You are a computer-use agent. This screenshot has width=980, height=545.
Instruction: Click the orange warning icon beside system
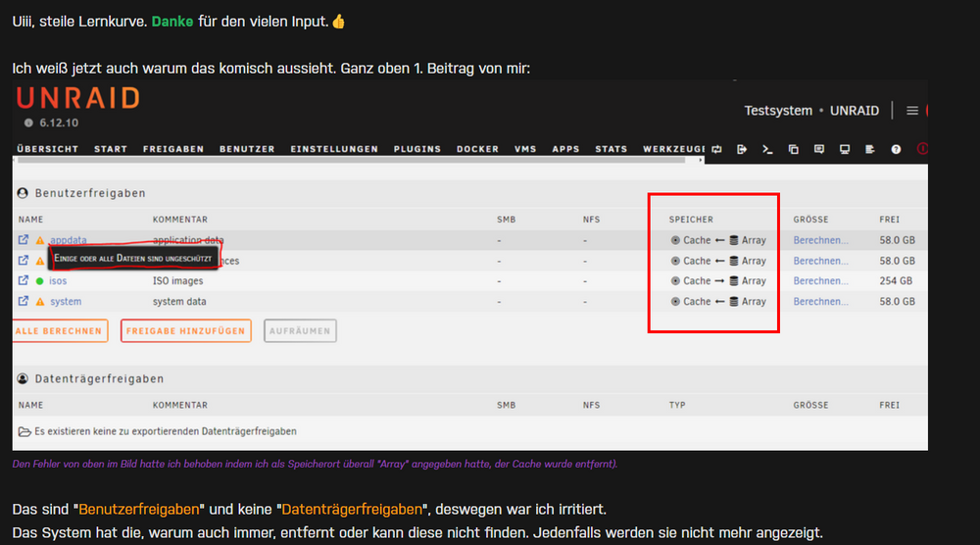[40, 301]
